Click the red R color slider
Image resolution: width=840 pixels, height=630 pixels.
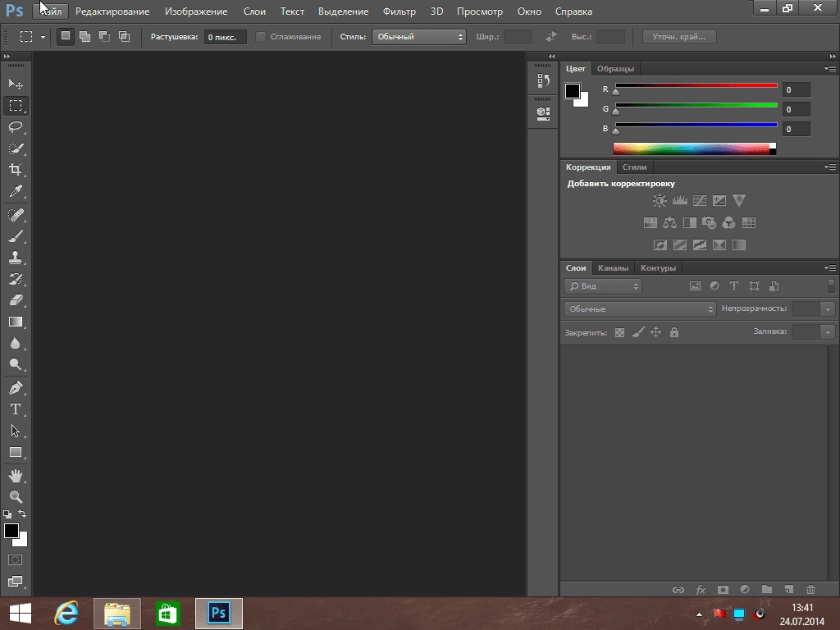(x=696, y=85)
